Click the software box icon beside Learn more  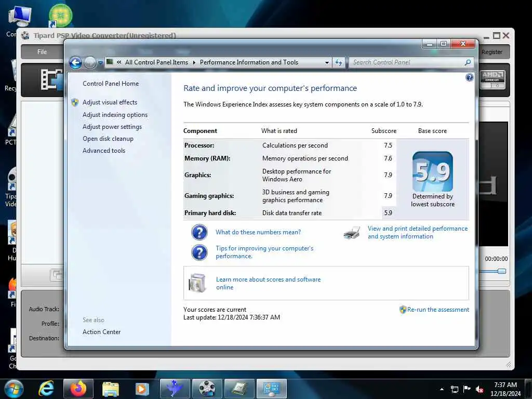click(x=197, y=283)
